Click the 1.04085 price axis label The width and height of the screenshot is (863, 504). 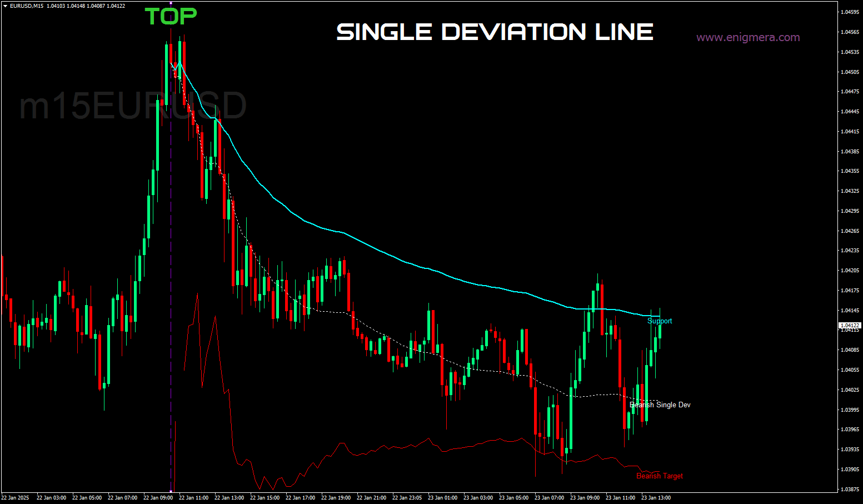pos(850,350)
